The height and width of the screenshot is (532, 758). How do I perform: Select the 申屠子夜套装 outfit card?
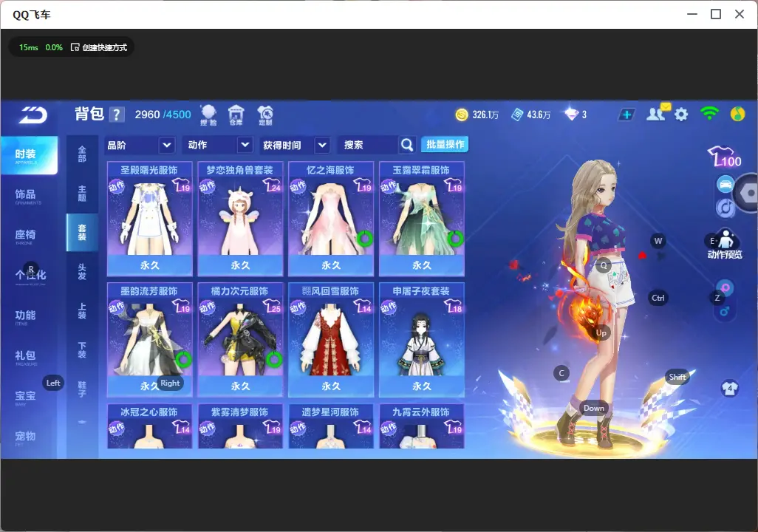(422, 339)
